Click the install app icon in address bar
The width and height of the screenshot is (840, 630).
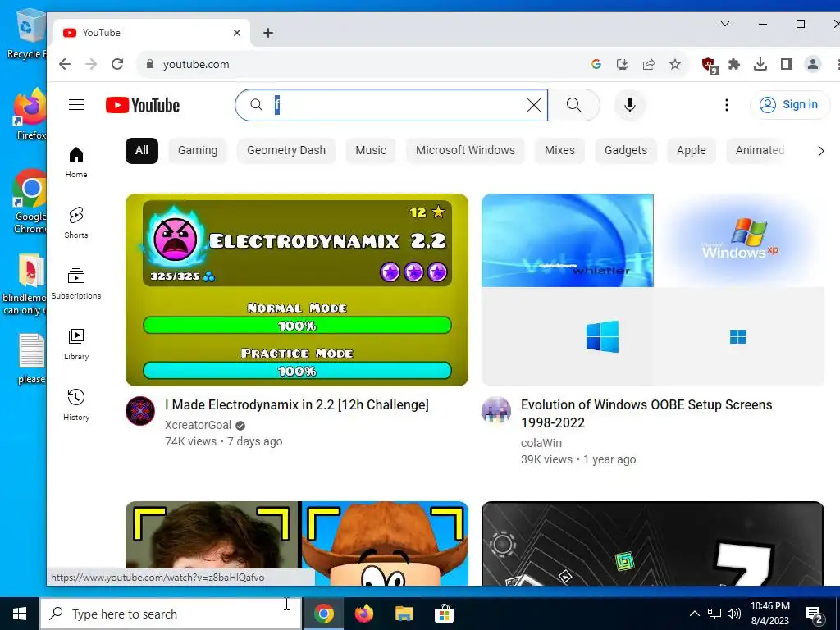(x=622, y=64)
